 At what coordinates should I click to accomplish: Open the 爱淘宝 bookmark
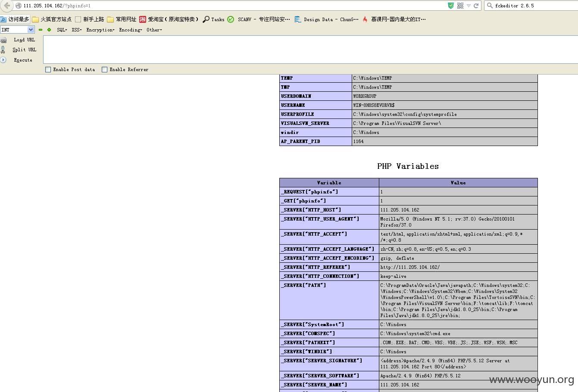pos(169,19)
